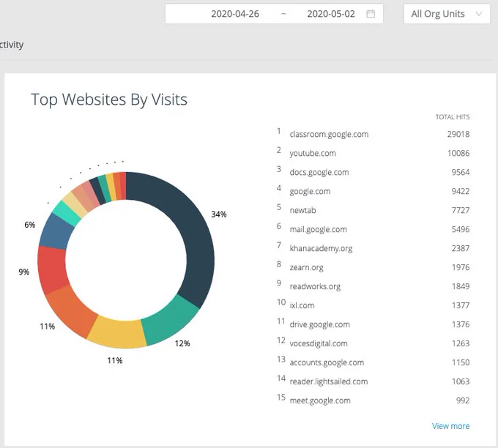
Task: Open the View more link
Action: 450,426
